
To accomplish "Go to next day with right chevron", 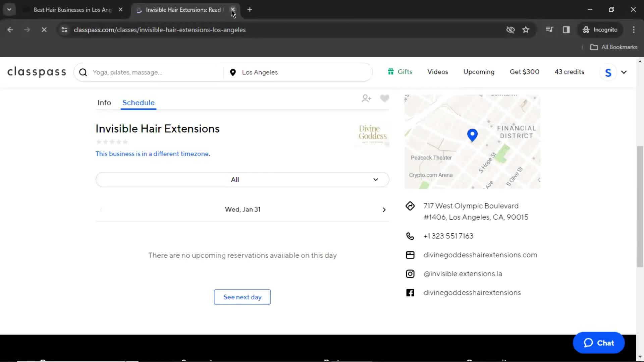I will pos(384,209).
